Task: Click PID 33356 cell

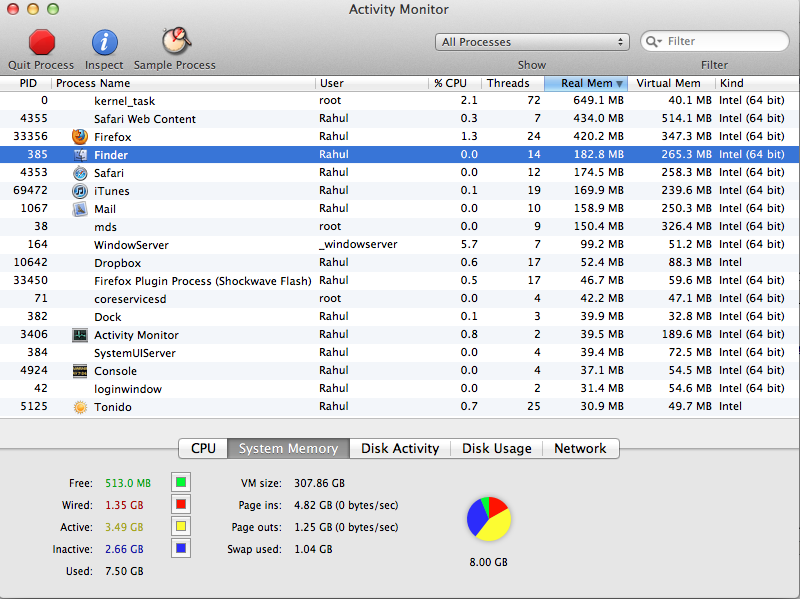Action: click(x=31, y=136)
